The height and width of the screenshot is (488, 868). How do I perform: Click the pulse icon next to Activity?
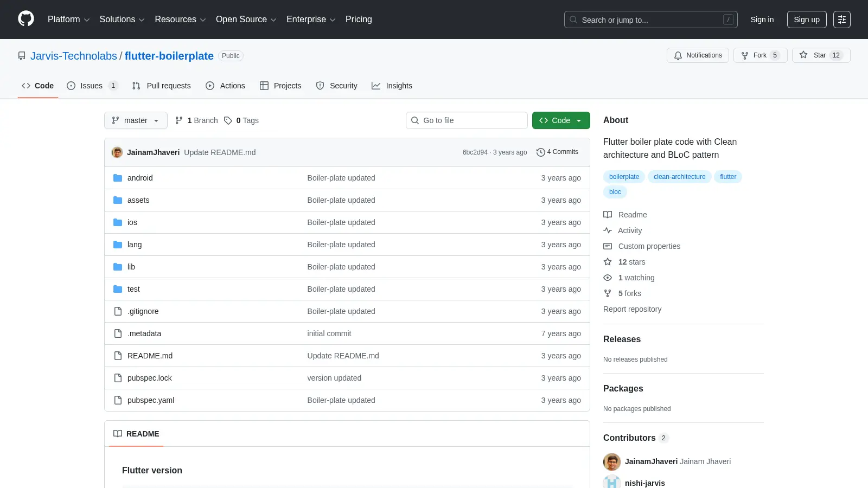click(608, 230)
